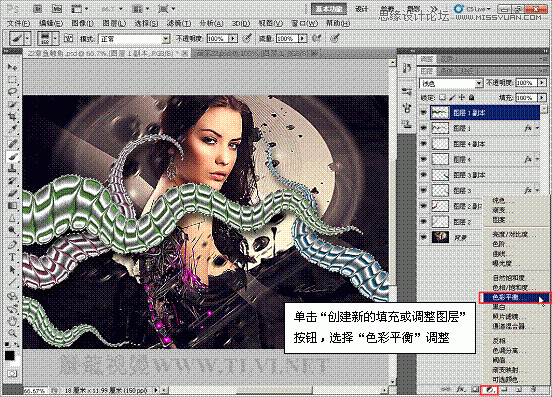Screen dimensions: 552x397
Task: Click the delete layer trash icon
Action: click(533, 390)
